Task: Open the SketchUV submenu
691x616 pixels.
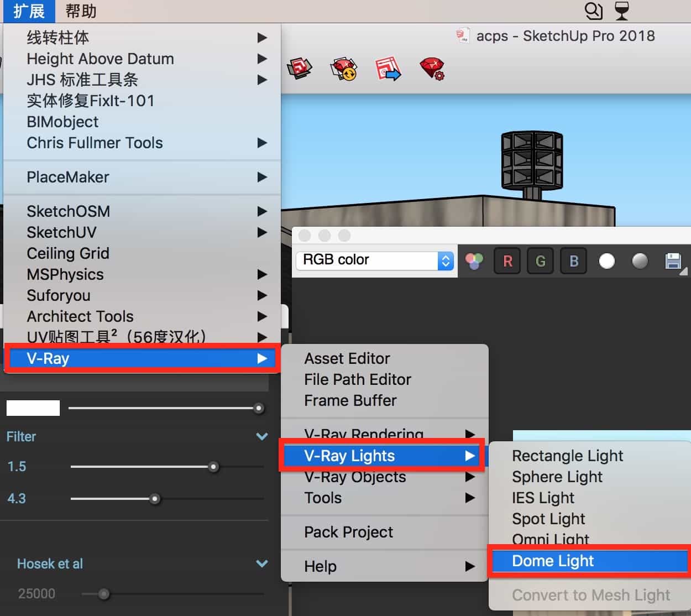Action: (142, 232)
